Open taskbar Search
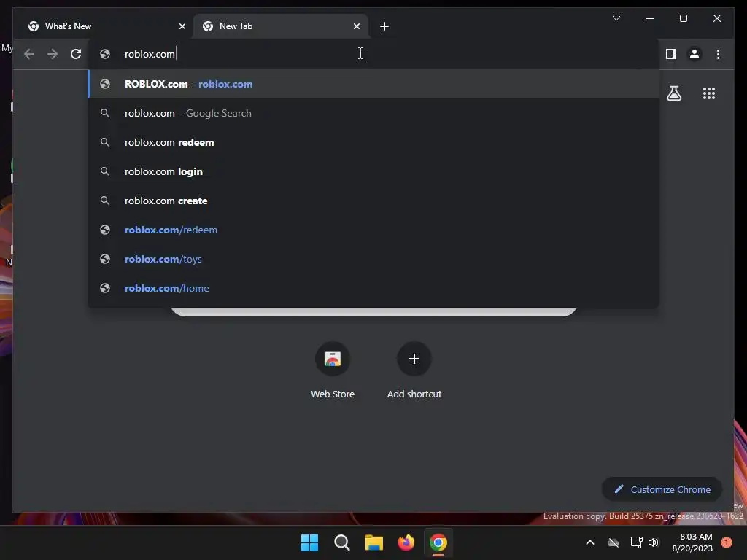Image resolution: width=747 pixels, height=560 pixels. (341, 542)
